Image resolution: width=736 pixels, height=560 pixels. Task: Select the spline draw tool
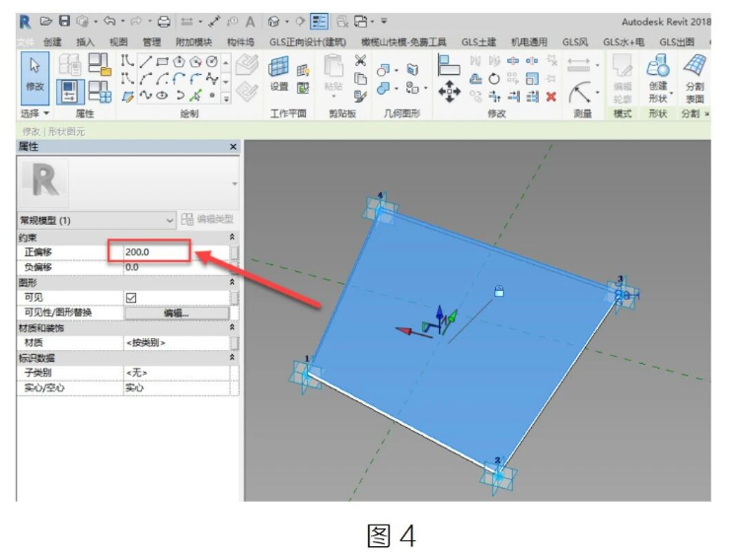pos(146,96)
